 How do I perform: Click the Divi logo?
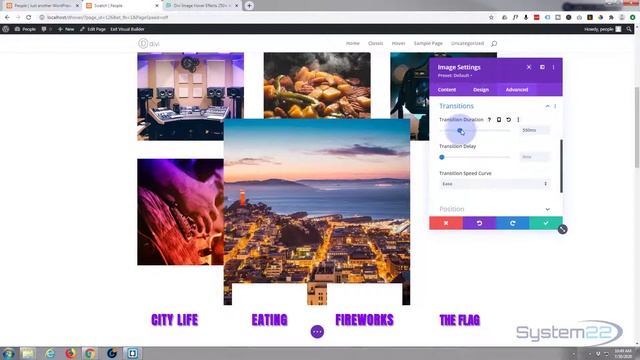(x=149, y=43)
